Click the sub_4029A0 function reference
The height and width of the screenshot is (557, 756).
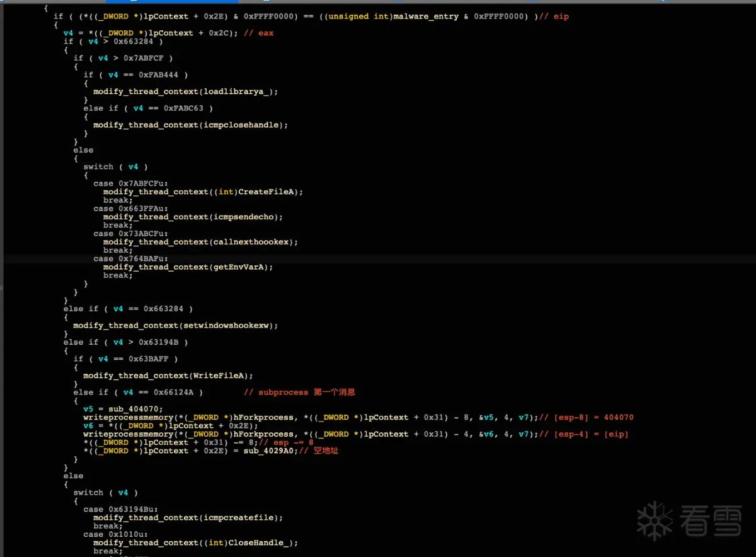click(x=269, y=451)
